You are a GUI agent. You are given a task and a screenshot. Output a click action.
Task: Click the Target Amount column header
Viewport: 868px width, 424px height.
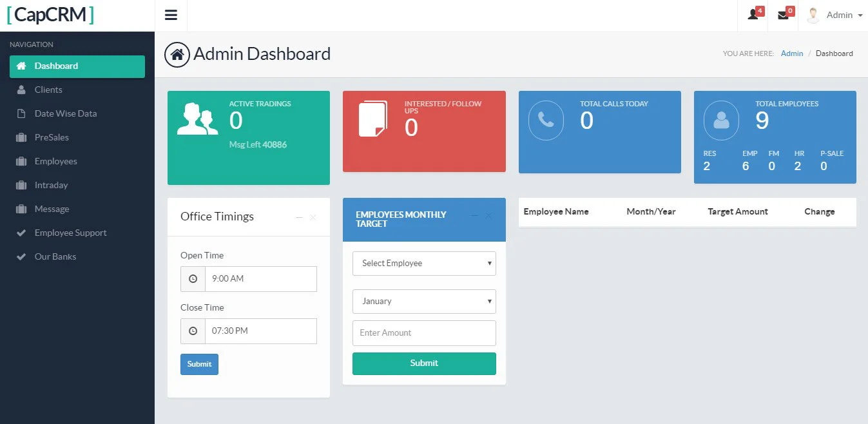(738, 211)
